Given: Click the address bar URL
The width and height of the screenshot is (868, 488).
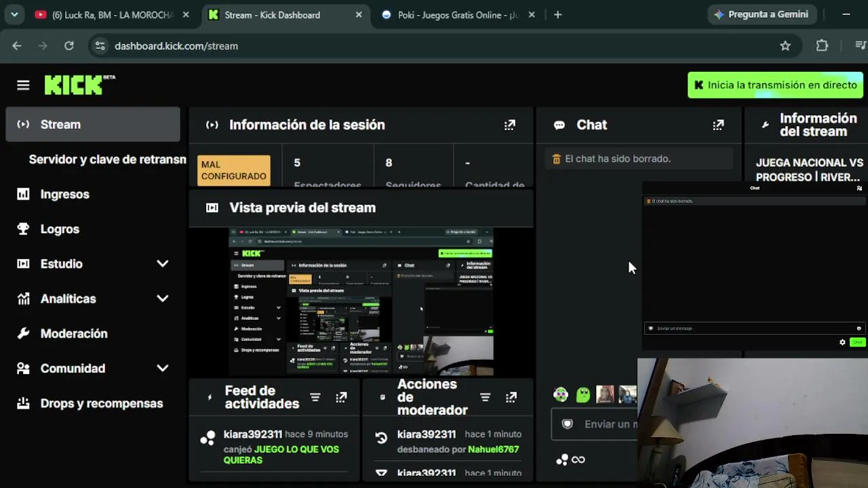Looking at the screenshot, I should point(176,46).
